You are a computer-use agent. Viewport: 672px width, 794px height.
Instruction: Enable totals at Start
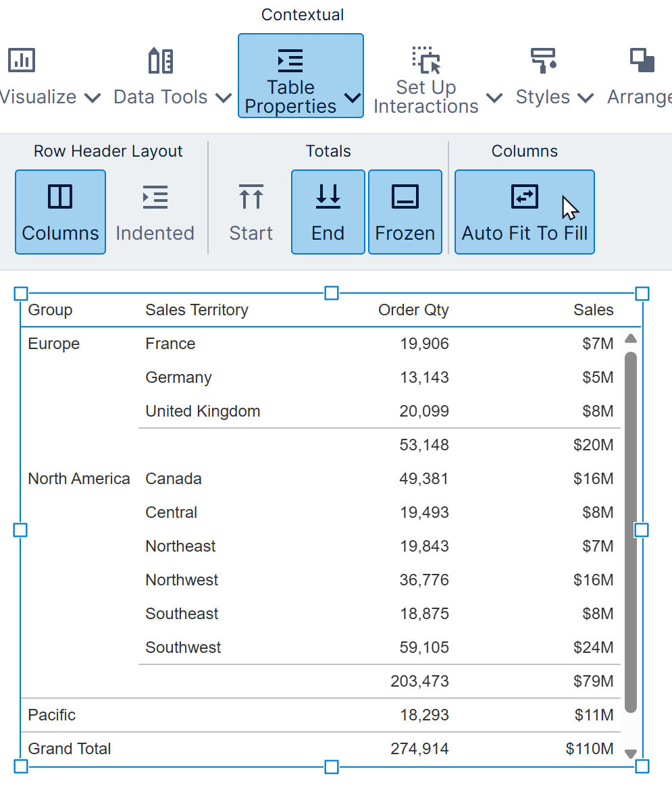click(x=251, y=211)
